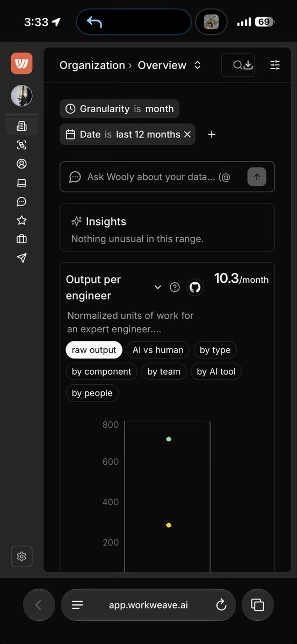Switch to by team view
This screenshot has height=644, width=297.
coord(164,371)
